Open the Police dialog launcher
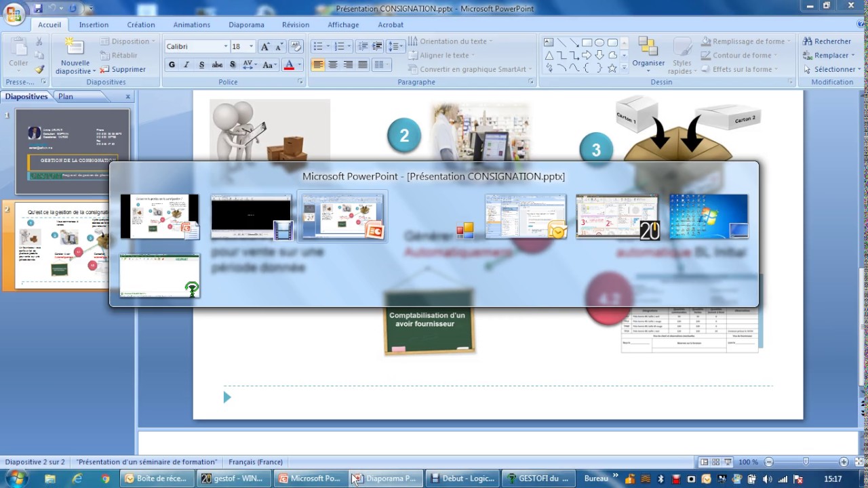The height and width of the screenshot is (488, 868). (x=300, y=82)
